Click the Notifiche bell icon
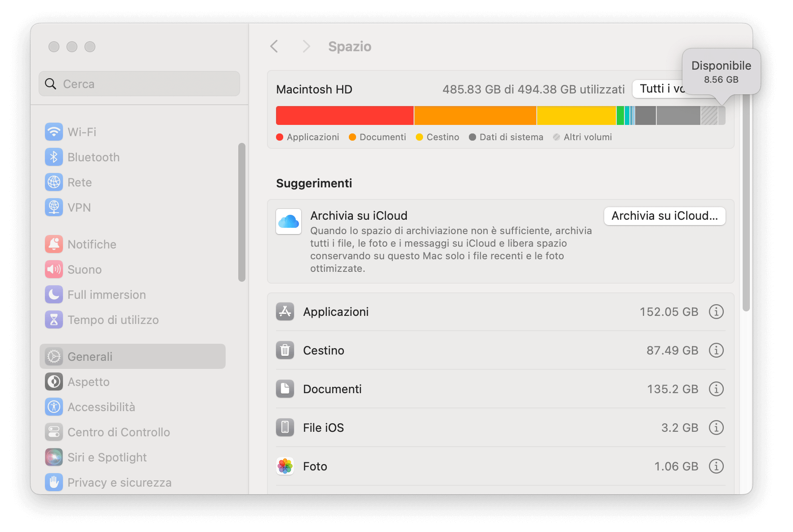Viewport: 793px width, 532px height. [54, 244]
